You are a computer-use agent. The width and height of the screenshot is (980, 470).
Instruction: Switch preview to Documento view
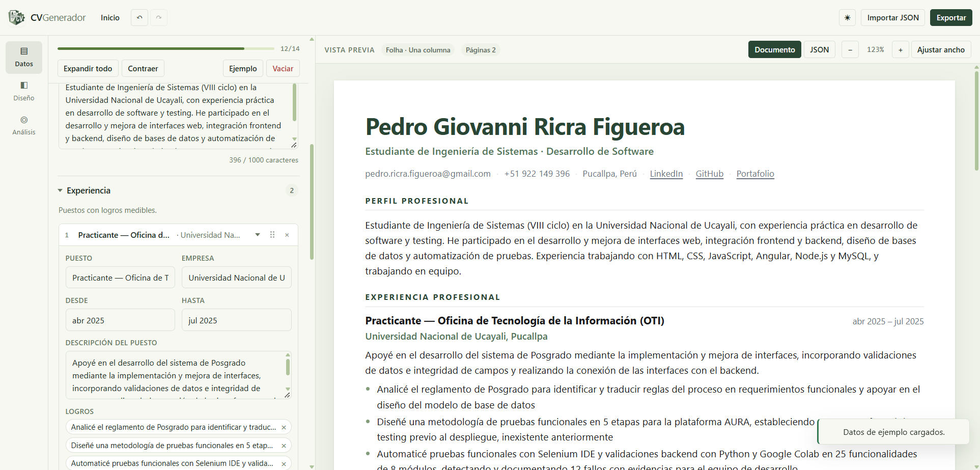click(774, 49)
